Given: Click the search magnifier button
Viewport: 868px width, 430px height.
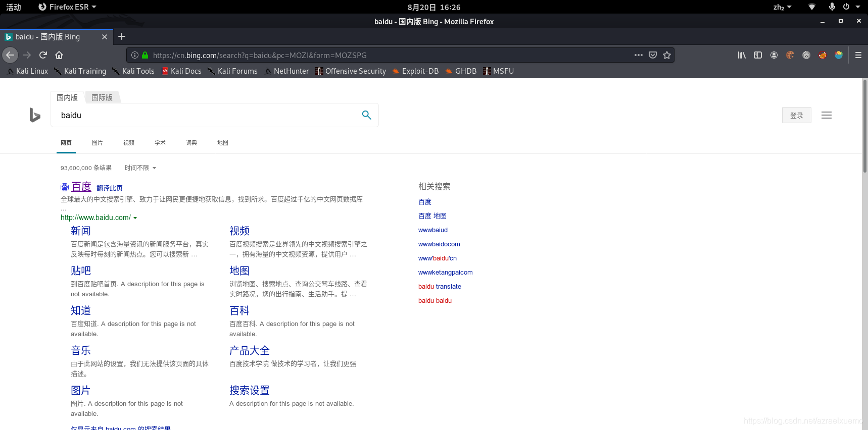Looking at the screenshot, I should point(367,115).
